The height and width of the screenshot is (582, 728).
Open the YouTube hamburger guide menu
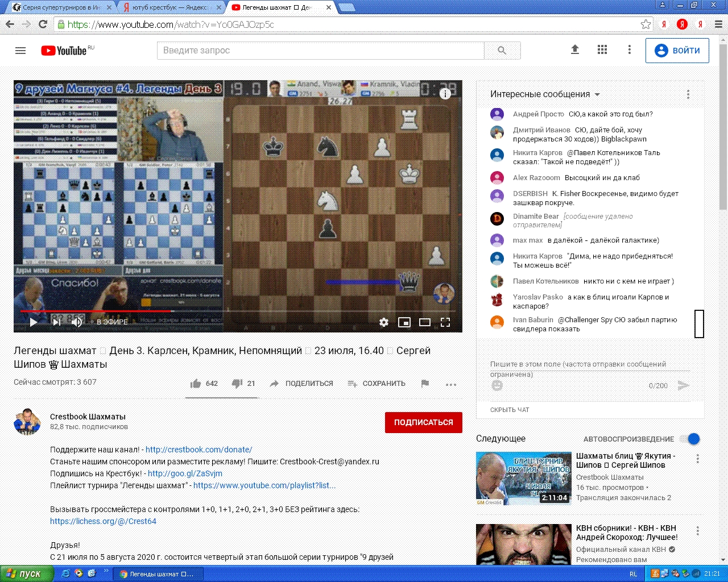click(20, 51)
